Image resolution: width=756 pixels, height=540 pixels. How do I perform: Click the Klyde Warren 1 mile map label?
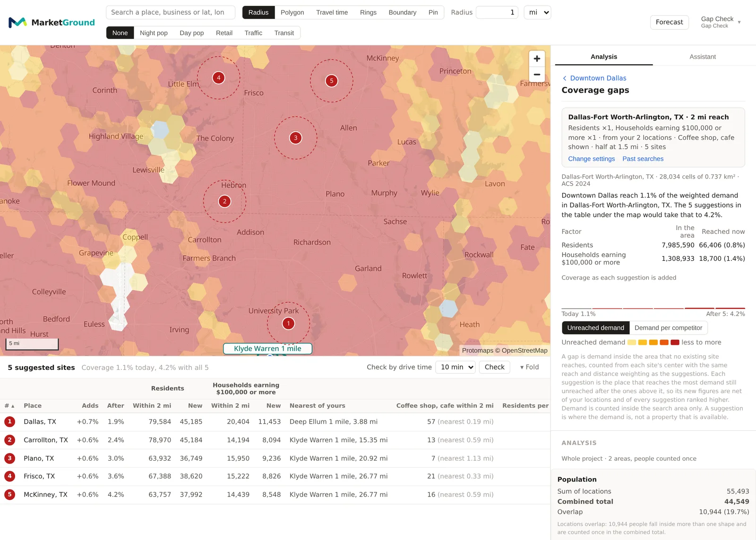click(267, 349)
